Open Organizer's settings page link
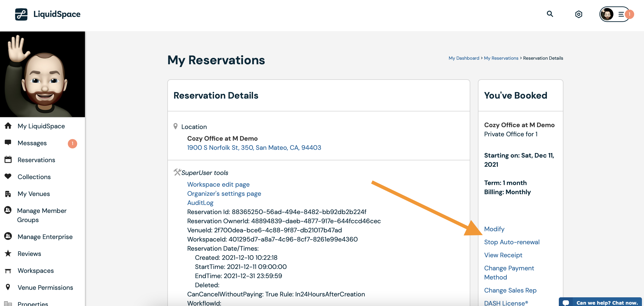 click(x=224, y=194)
